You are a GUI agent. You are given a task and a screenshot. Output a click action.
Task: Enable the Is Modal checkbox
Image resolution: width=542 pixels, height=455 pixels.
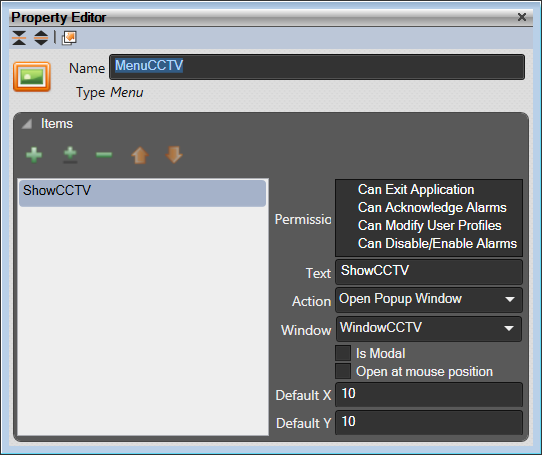coord(343,353)
